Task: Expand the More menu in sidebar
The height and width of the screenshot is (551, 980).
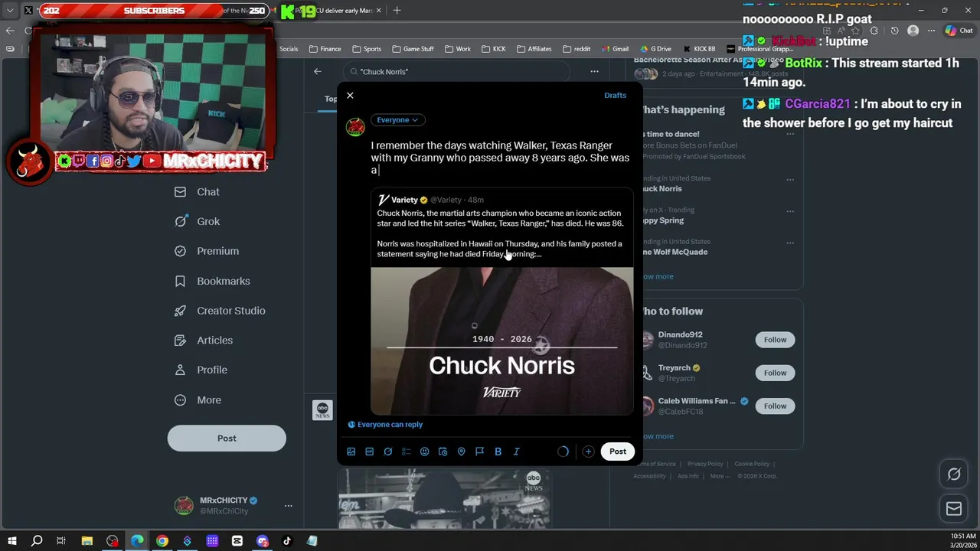Action: coord(198,399)
